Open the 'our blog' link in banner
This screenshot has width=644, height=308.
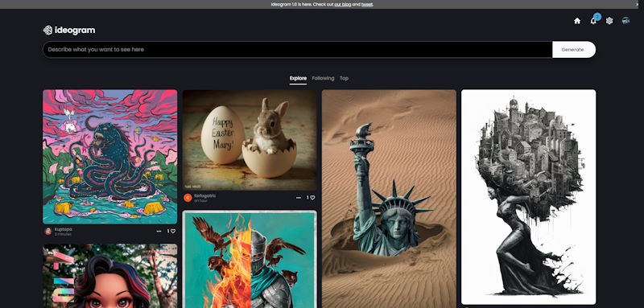click(344, 4)
